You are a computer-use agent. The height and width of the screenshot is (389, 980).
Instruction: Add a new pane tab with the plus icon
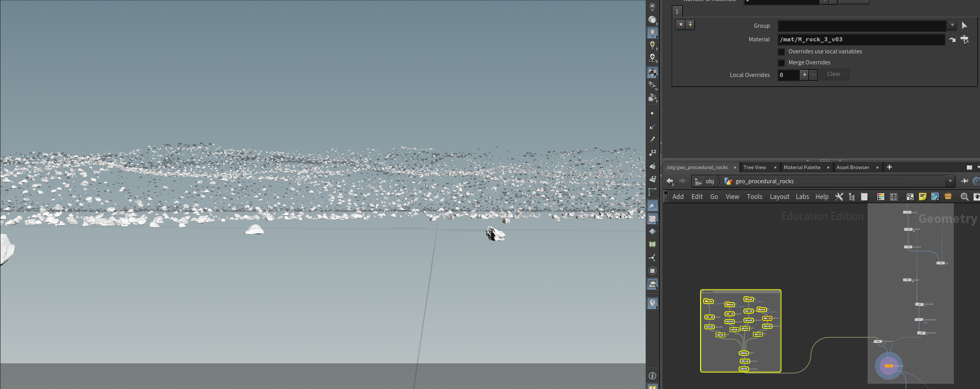[889, 168]
